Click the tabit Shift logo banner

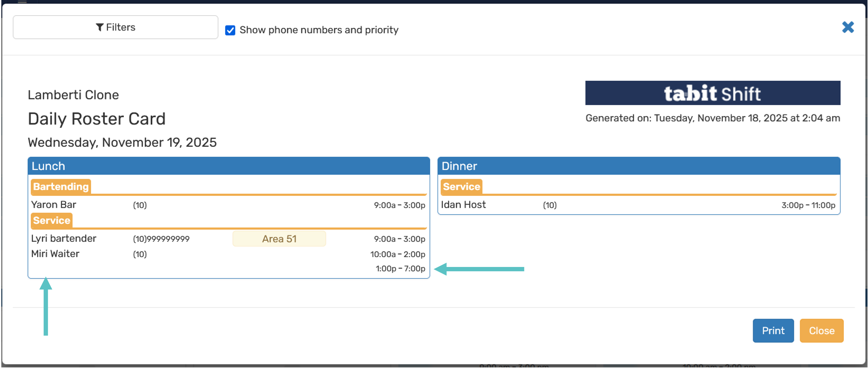click(x=713, y=93)
